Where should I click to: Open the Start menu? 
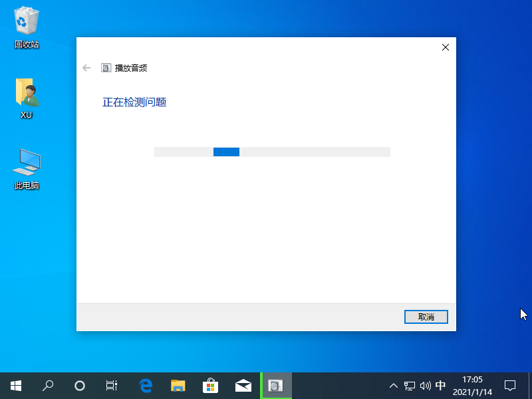15,386
